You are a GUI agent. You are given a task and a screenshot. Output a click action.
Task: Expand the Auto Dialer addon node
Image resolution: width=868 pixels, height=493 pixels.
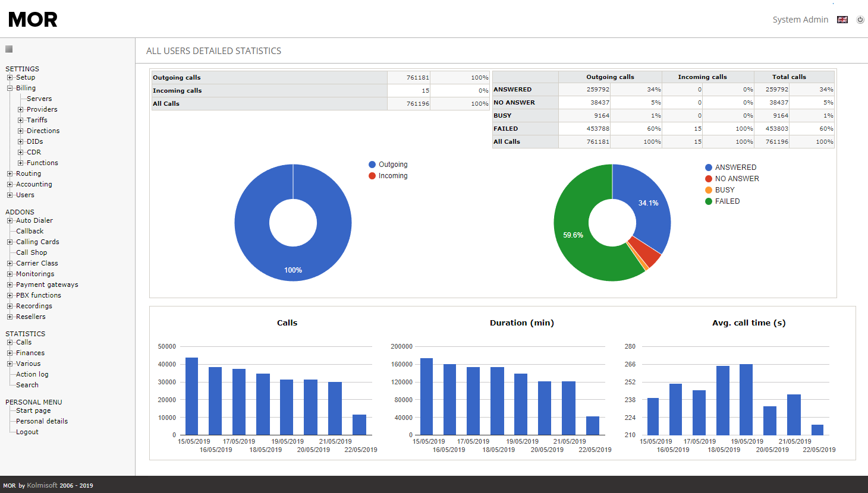(10, 220)
